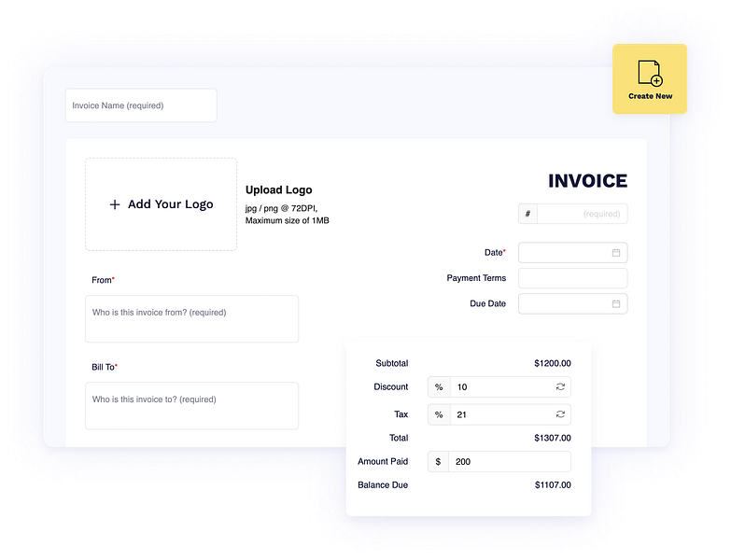Click the Discount label
The height and width of the screenshot is (560, 731).
point(390,386)
